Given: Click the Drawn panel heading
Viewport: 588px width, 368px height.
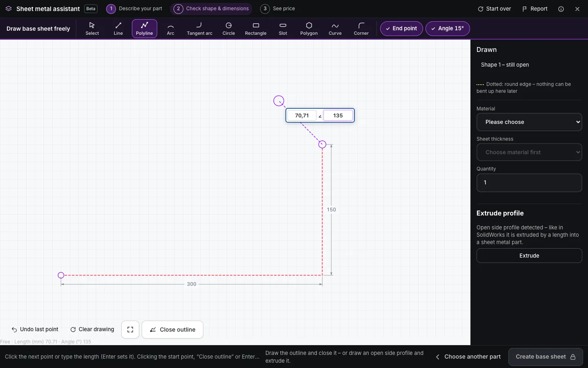Looking at the screenshot, I should pyautogui.click(x=487, y=50).
